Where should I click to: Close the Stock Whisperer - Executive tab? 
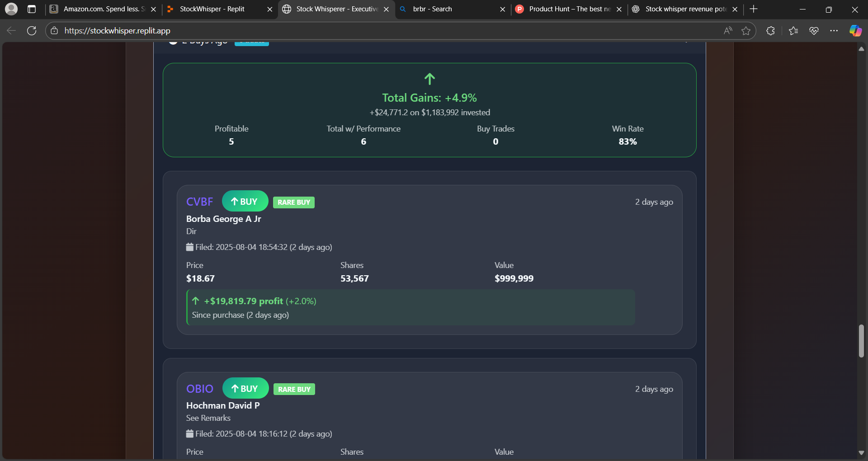click(386, 9)
